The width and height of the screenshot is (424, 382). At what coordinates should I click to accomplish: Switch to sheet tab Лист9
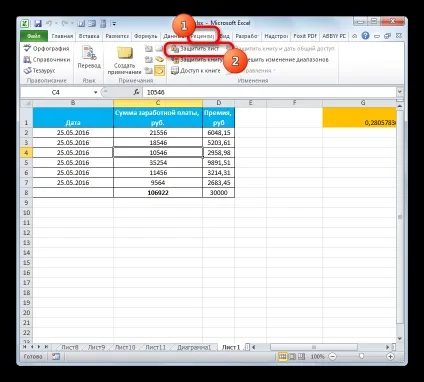click(x=96, y=347)
